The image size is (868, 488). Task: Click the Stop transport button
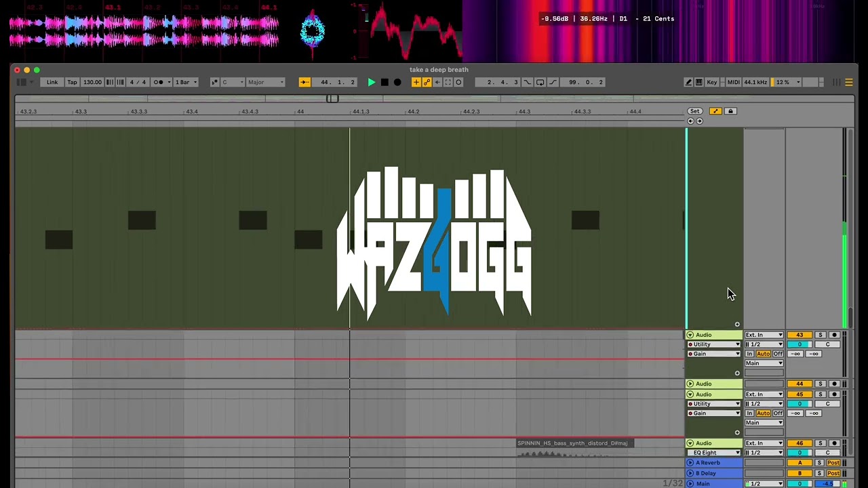coord(384,82)
